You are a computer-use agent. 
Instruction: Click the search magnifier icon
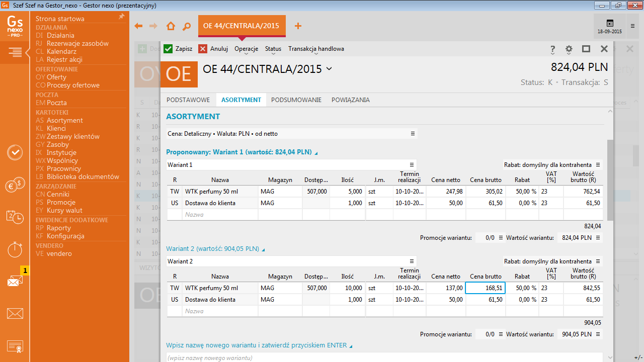[187, 26]
